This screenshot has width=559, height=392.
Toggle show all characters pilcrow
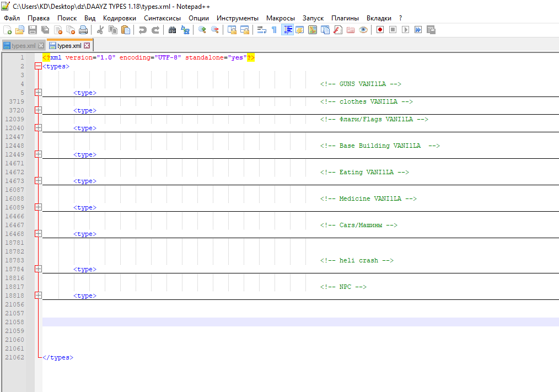[273, 30]
